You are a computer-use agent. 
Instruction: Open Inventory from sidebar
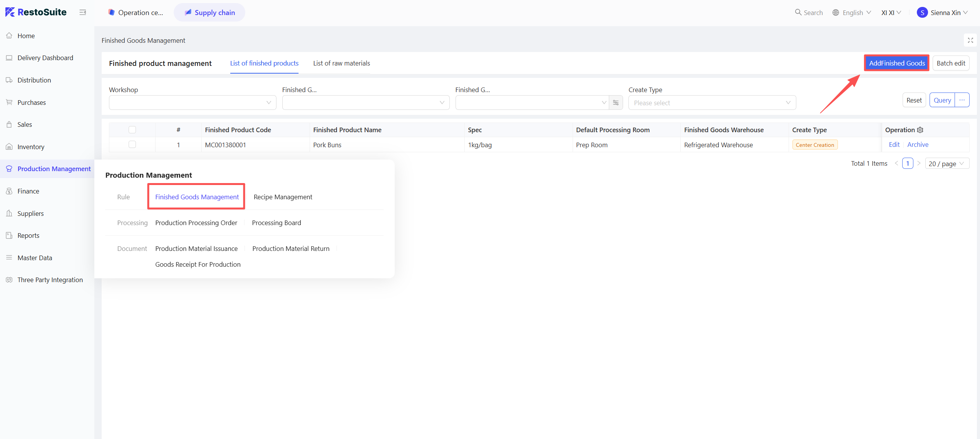pyautogui.click(x=31, y=147)
